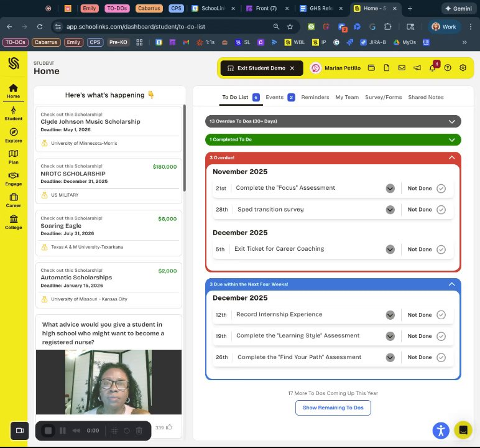Mark "Focus" Assessment as done
This screenshot has height=448, width=480.
(x=441, y=189)
